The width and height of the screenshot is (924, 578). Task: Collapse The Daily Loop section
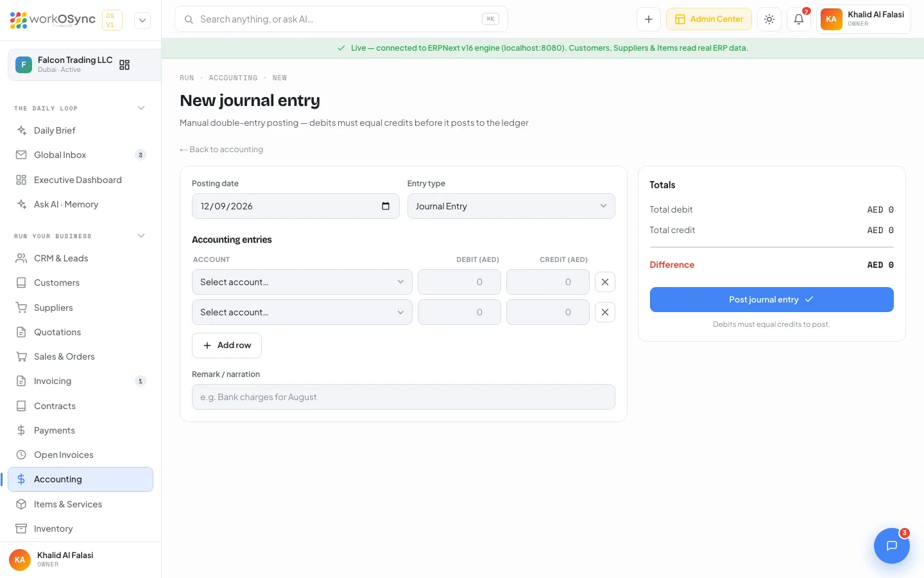tap(141, 108)
